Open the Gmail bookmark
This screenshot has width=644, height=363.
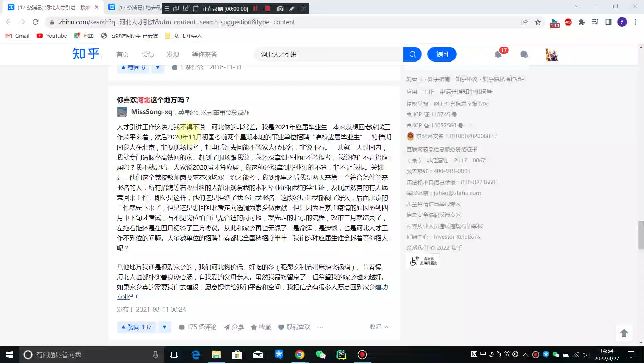point(17,36)
